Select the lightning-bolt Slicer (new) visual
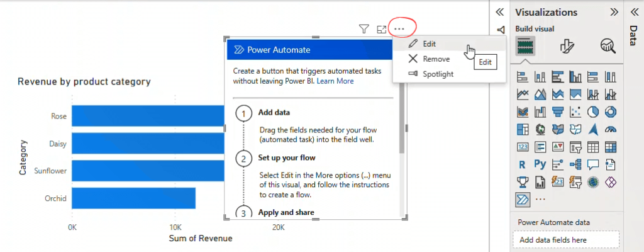Image resolution: width=644 pixels, height=252 pixels. click(x=576, y=181)
